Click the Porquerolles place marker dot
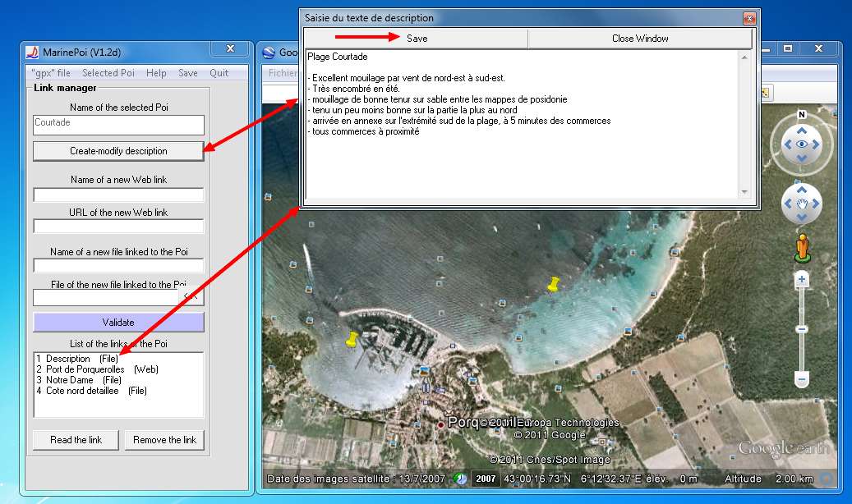Viewport: 852px width, 504px height. pyautogui.click(x=440, y=424)
